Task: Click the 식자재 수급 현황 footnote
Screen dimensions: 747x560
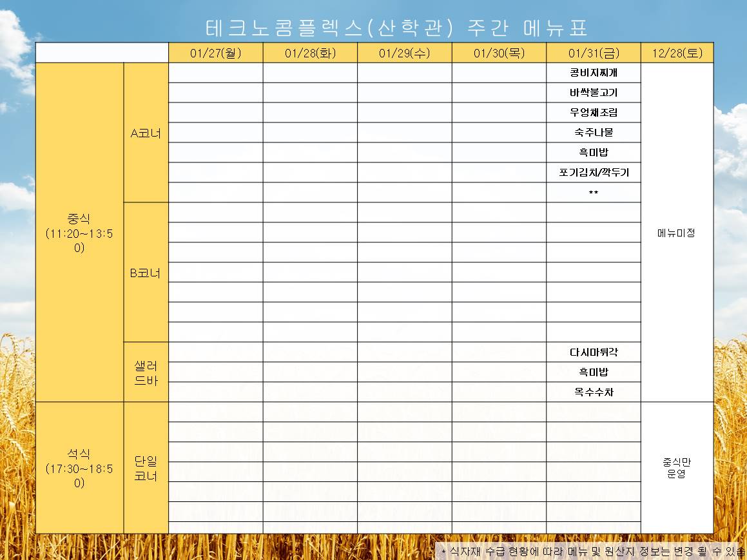Action: [x=592, y=552]
